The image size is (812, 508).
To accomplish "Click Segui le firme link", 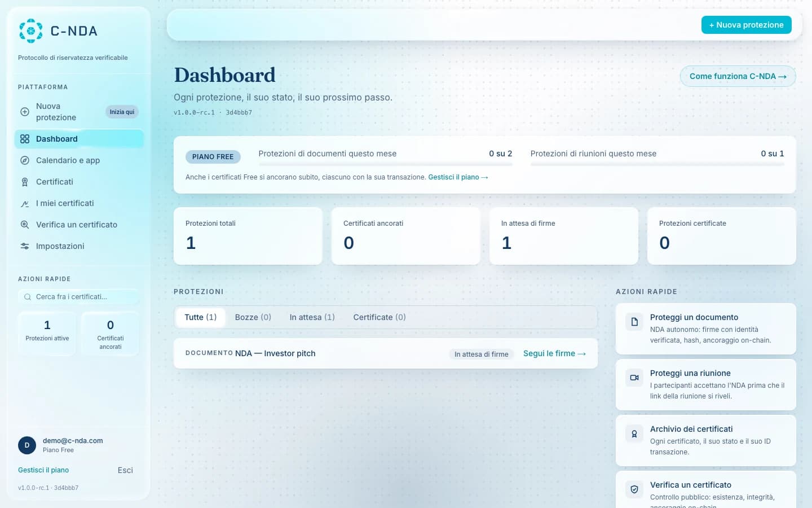I will (x=554, y=353).
